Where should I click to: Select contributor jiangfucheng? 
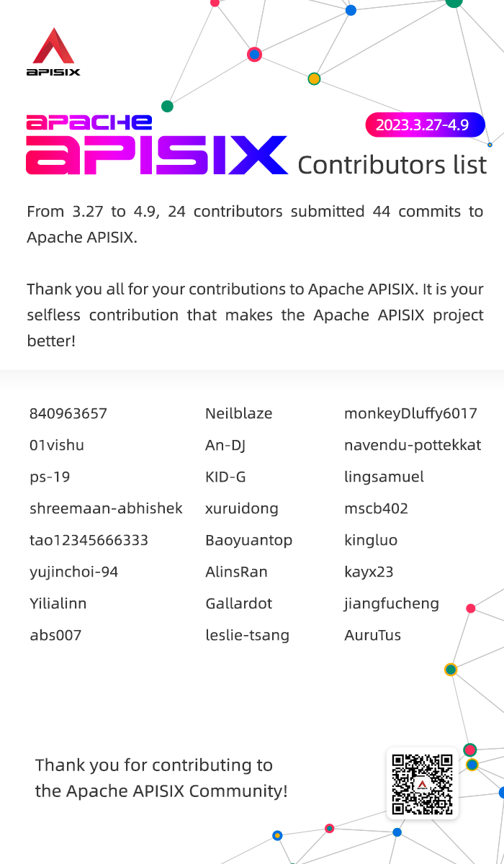(x=392, y=603)
